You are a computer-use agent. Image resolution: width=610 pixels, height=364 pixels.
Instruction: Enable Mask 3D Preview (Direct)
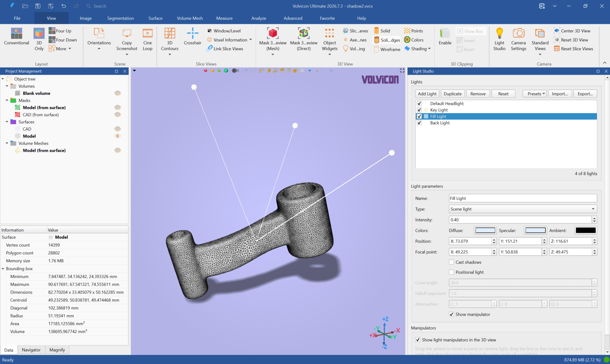[x=304, y=39]
